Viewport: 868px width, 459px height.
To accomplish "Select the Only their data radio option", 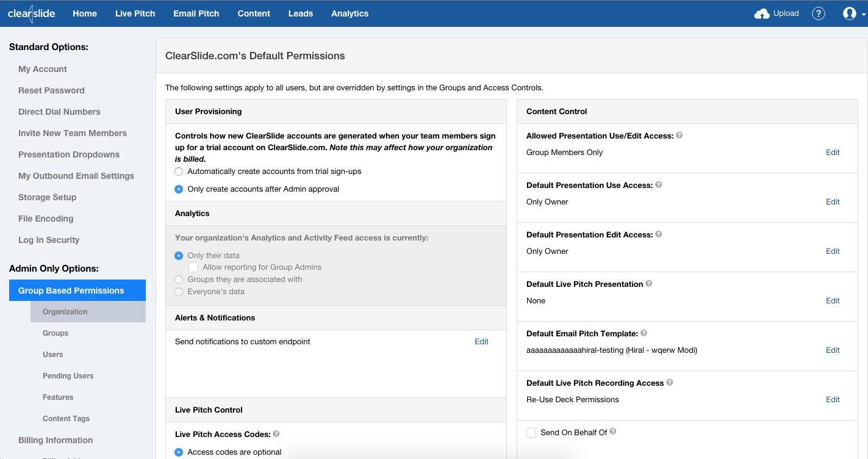I will pyautogui.click(x=179, y=256).
